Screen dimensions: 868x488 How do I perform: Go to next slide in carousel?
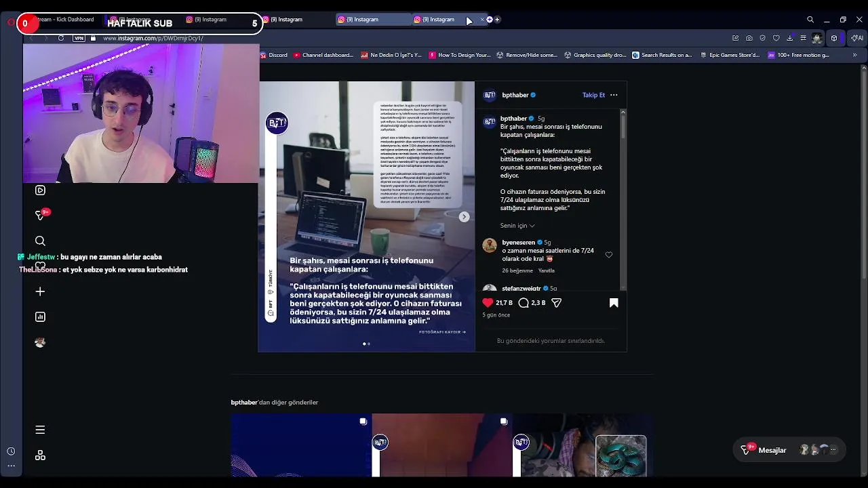tap(464, 217)
